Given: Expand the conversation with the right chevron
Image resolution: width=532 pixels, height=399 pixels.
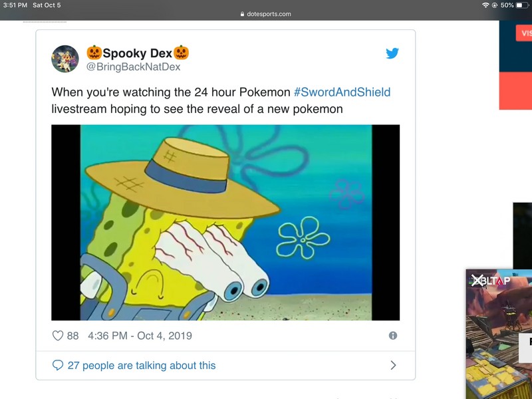Looking at the screenshot, I should tap(393, 365).
